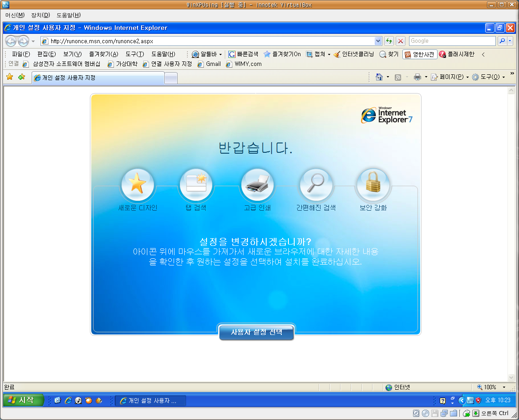Click Add to Favorites plus-star icon
This screenshot has width=519, height=420.
21,77
